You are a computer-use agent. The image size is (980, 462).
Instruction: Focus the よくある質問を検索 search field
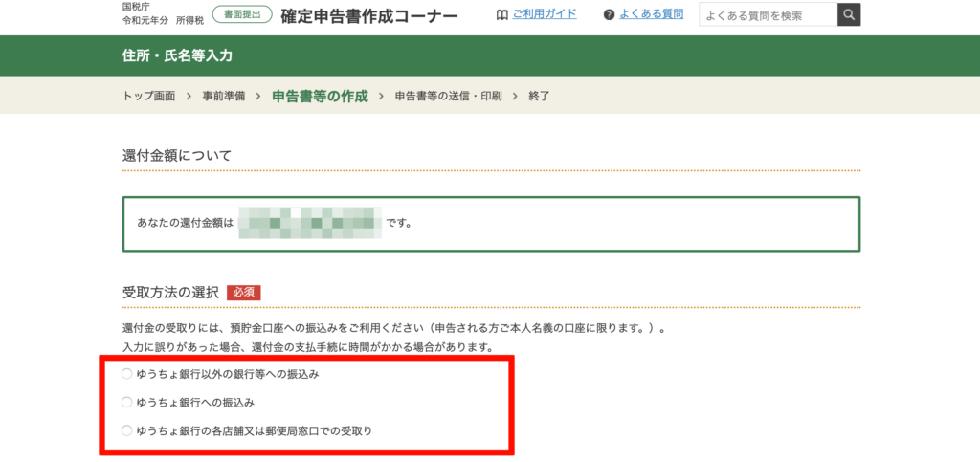768,15
